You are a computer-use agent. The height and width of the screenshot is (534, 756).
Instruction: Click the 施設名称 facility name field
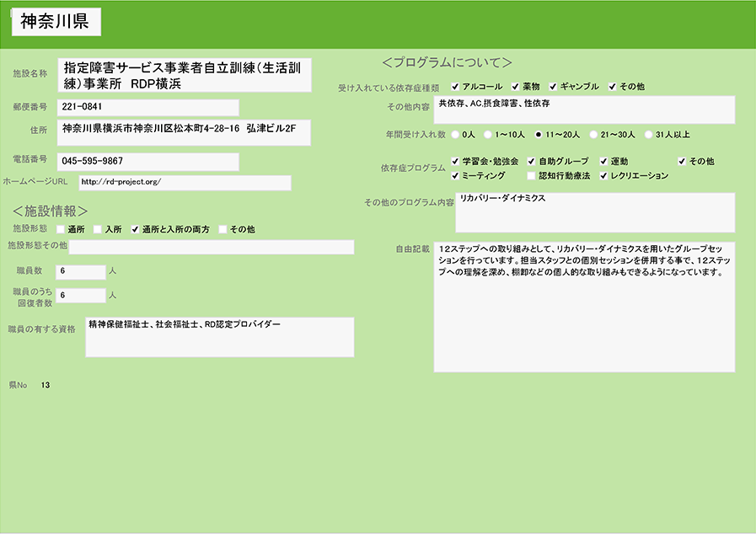185,75
